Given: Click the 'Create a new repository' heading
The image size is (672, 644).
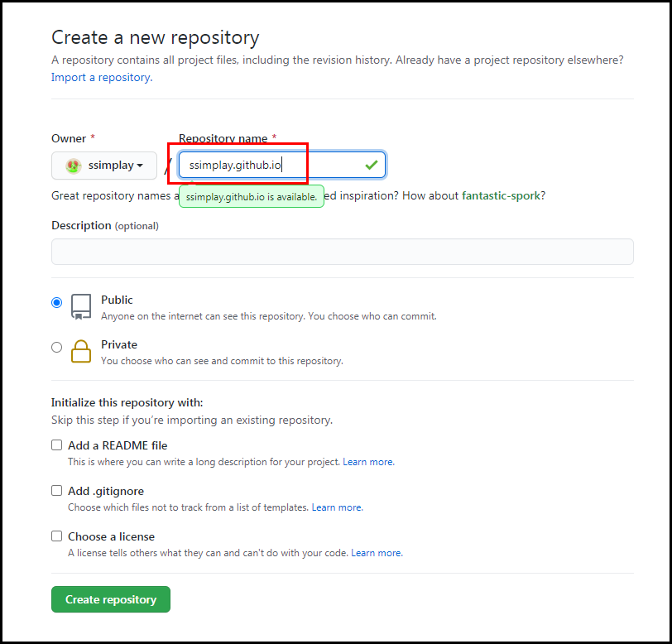Looking at the screenshot, I should point(156,38).
